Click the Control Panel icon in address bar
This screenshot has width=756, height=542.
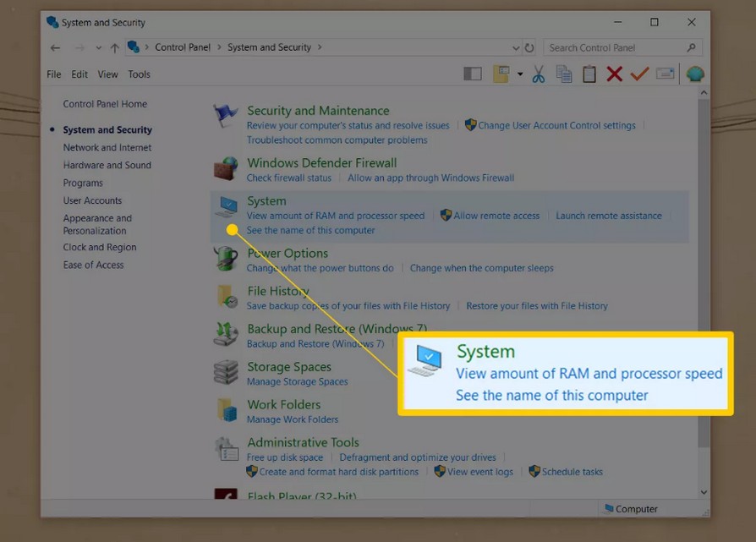point(134,47)
